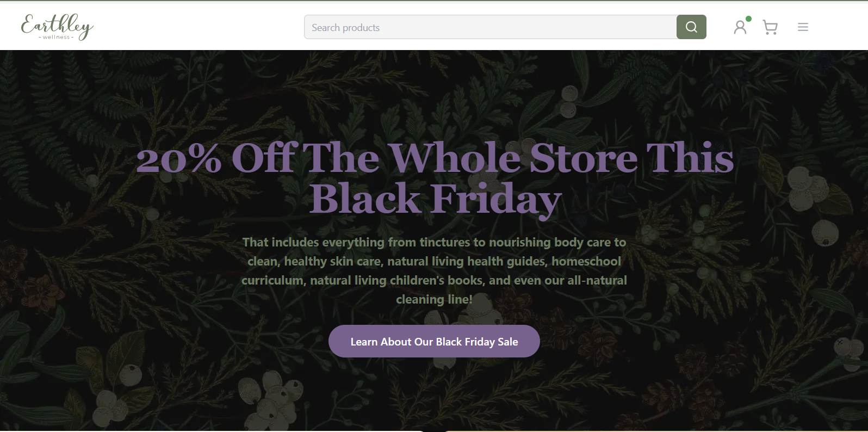Click the "Search products" placeholder text
This screenshot has height=432, width=868.
pos(345,28)
